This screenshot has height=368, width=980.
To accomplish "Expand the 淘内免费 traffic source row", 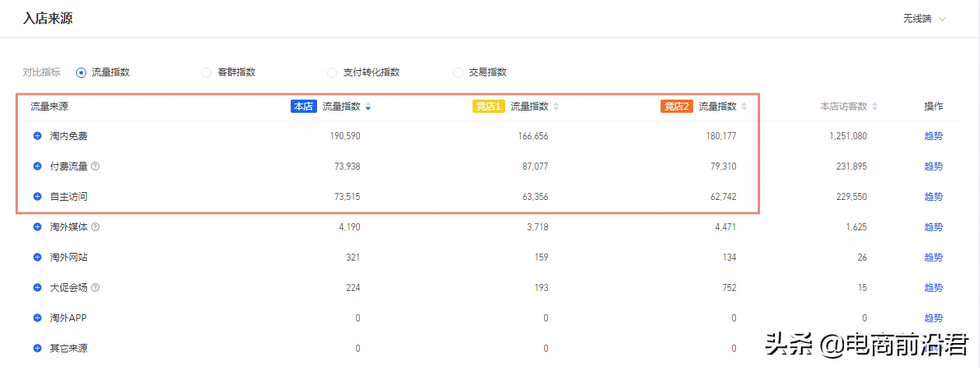I will 37,136.
